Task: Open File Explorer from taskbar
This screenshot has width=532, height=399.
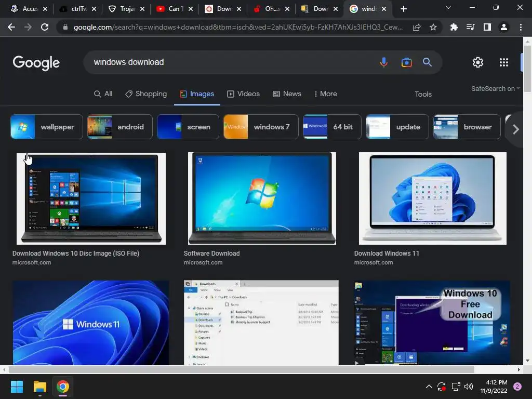Action: pyautogui.click(x=39, y=387)
